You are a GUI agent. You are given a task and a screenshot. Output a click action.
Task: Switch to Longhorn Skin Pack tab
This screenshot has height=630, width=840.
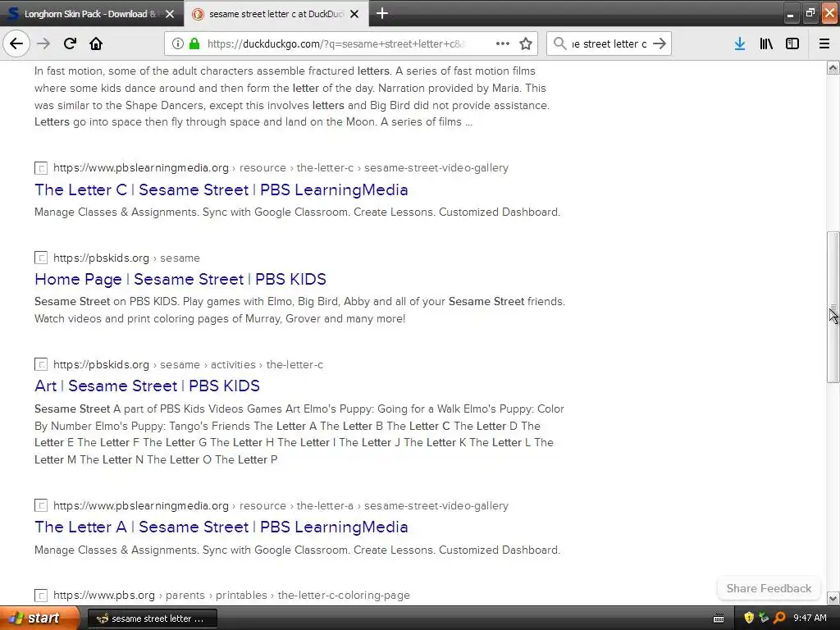click(92, 13)
